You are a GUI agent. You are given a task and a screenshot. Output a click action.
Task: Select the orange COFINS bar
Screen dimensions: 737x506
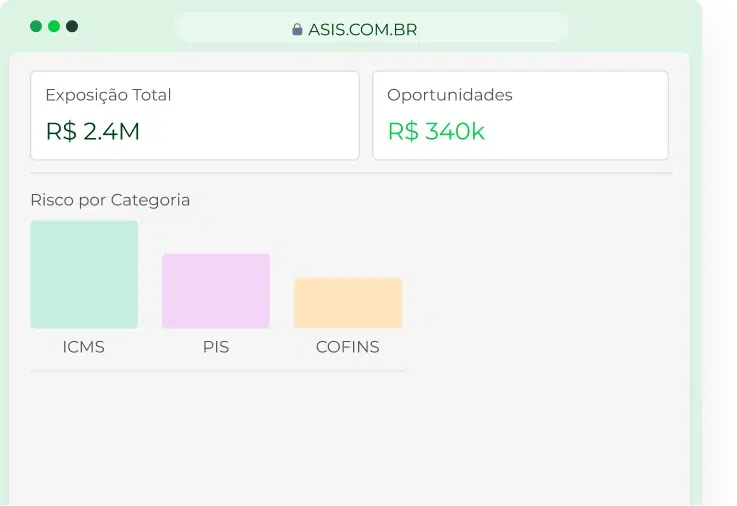click(348, 303)
